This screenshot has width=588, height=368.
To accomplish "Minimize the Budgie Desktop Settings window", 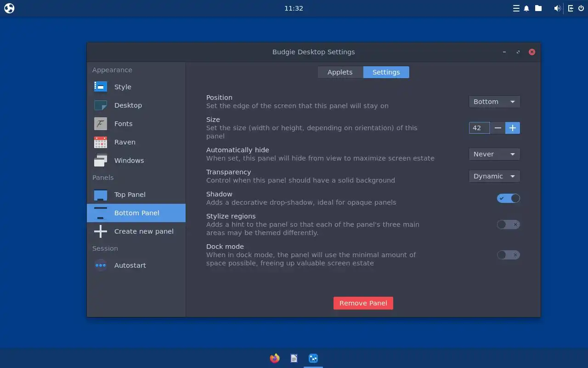I will coord(504,52).
